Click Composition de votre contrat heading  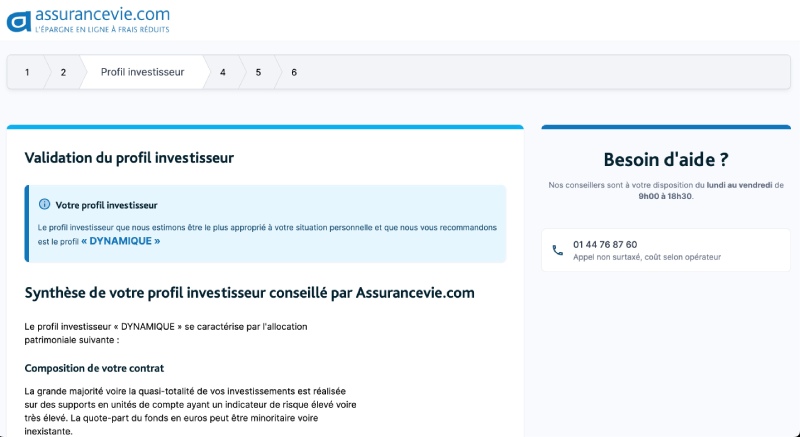point(94,368)
